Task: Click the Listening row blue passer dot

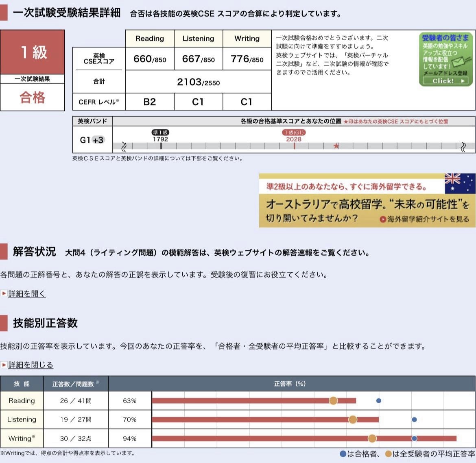Action: coord(414,420)
